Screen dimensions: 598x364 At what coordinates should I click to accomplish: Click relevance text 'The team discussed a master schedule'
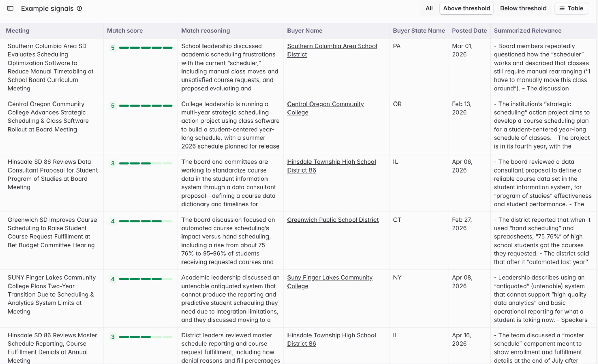point(539,348)
